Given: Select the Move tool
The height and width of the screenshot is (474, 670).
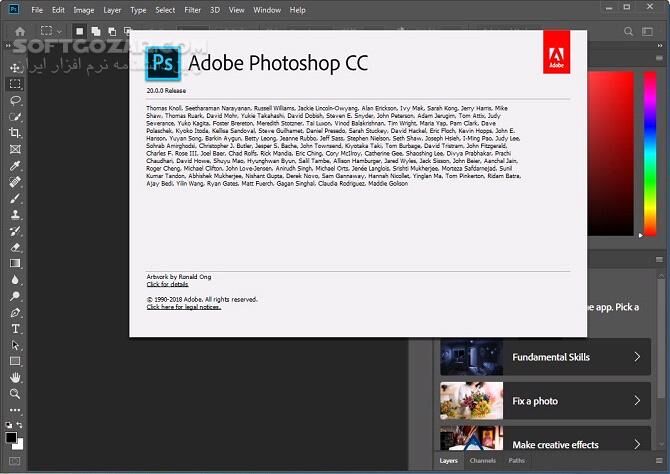Looking at the screenshot, I should point(15,68).
